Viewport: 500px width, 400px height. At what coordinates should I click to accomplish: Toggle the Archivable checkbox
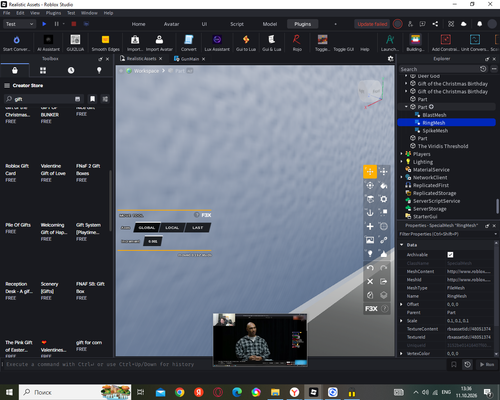[x=450, y=255]
